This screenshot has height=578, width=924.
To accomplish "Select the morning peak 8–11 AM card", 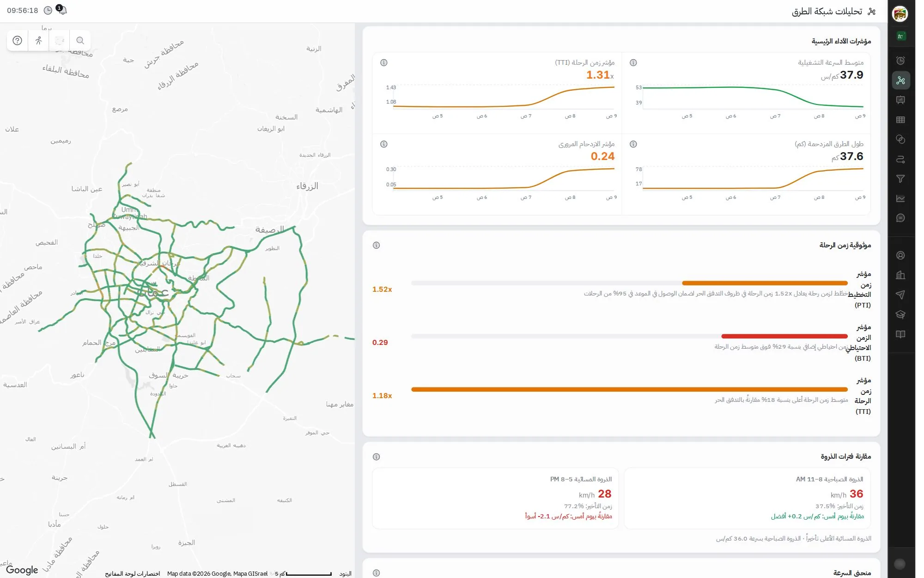I will (748, 498).
